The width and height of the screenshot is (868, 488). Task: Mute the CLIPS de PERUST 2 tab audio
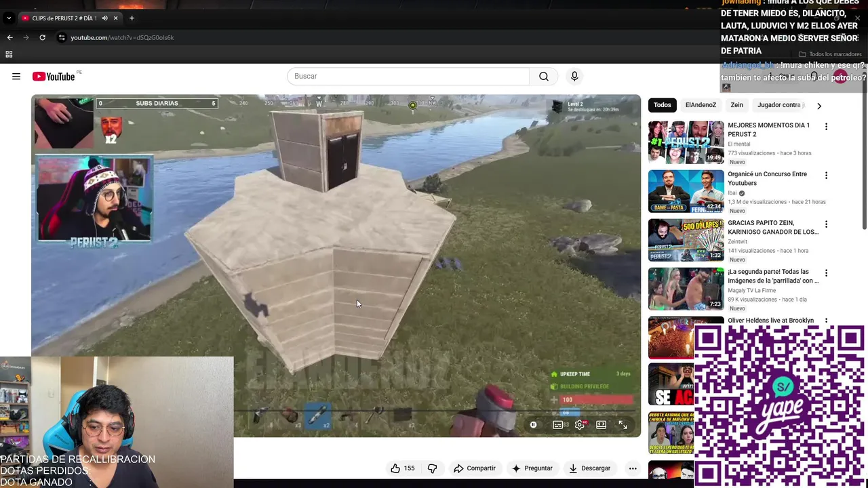coord(104,18)
